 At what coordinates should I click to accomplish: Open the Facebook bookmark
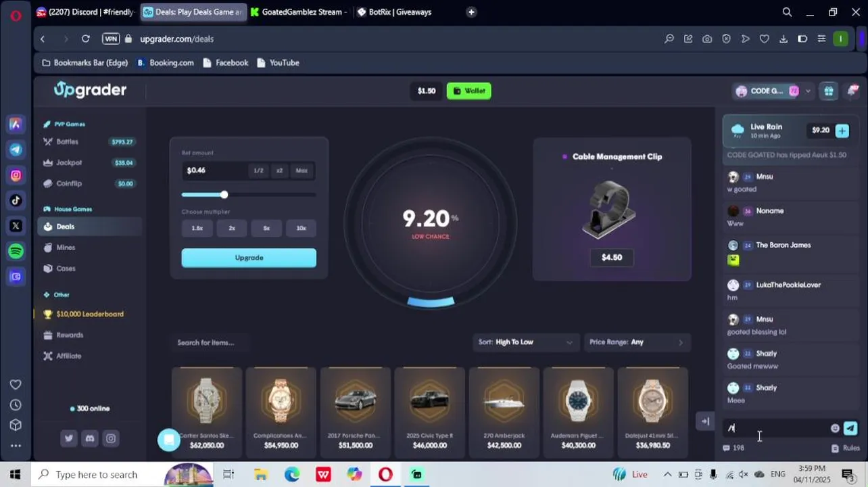pyautogui.click(x=225, y=62)
